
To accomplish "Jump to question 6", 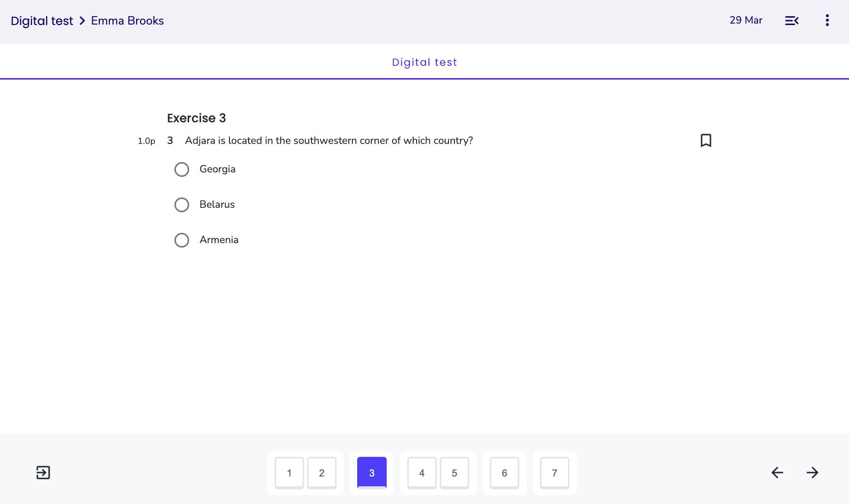I will [505, 473].
